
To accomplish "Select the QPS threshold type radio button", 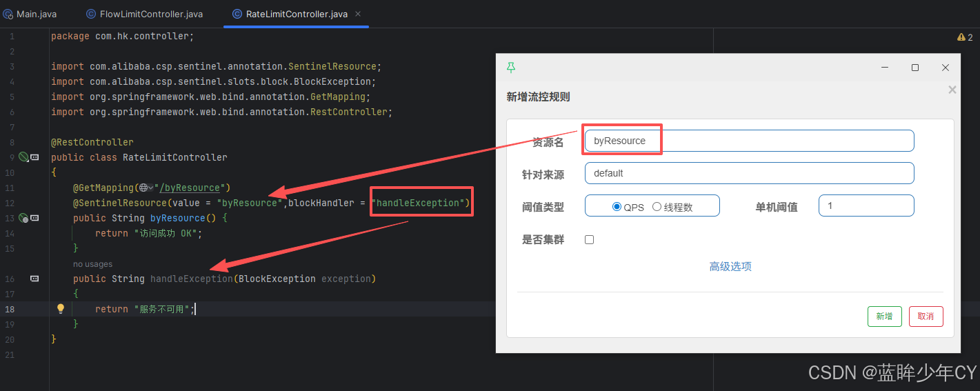I will [617, 206].
